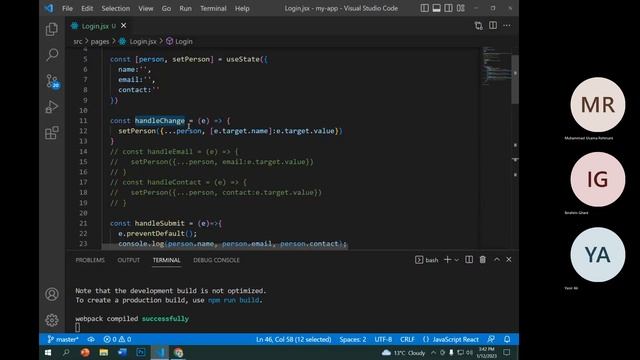The image size is (640, 360).
Task: Open the Help menu
Action: [242, 8]
